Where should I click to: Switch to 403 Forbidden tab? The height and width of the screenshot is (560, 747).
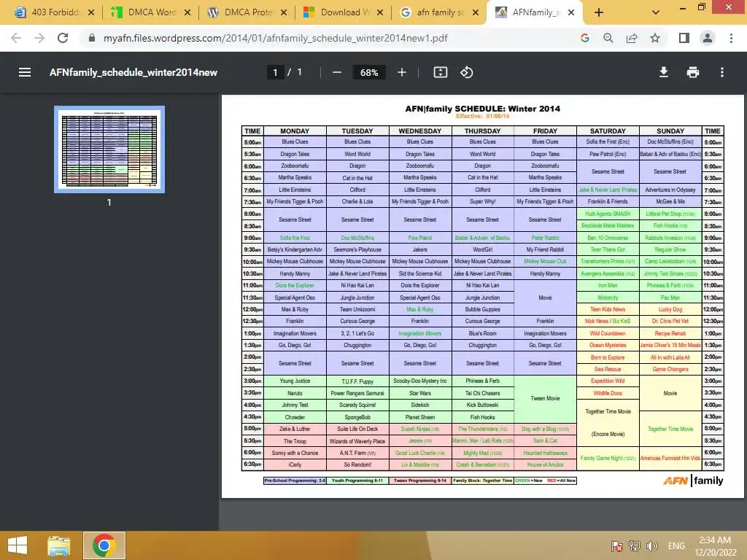tap(55, 12)
